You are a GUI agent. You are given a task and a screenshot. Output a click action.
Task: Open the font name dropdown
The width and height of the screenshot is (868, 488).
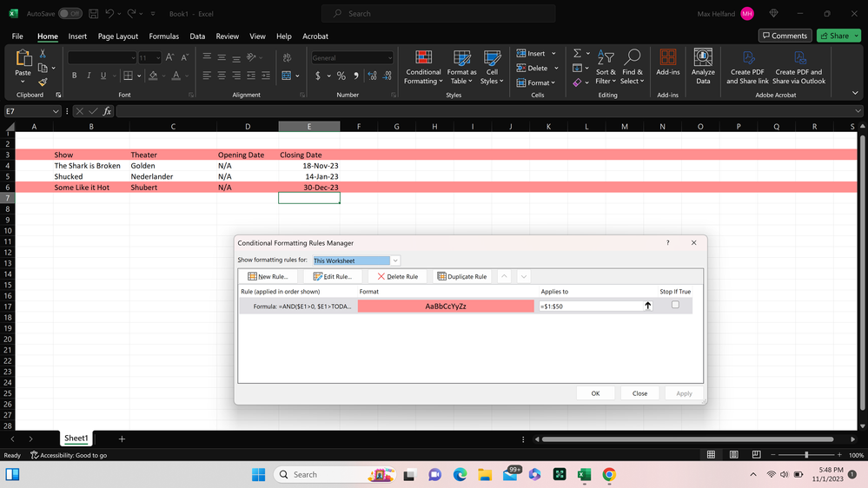(133, 58)
